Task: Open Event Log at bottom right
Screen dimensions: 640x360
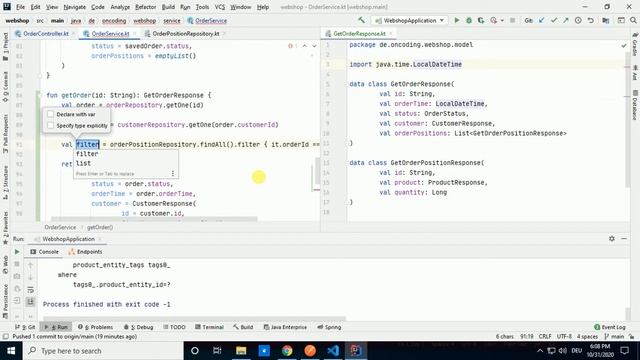Action: pos(610,327)
